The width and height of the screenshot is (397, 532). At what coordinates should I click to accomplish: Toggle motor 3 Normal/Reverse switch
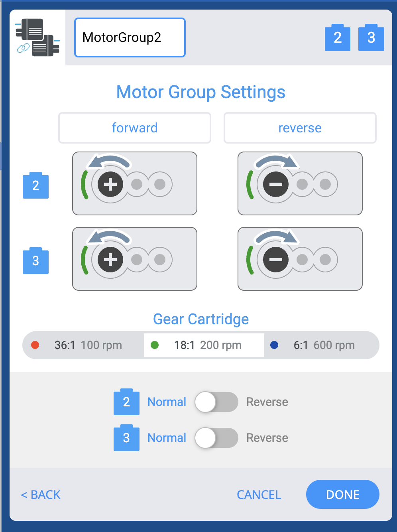216,438
